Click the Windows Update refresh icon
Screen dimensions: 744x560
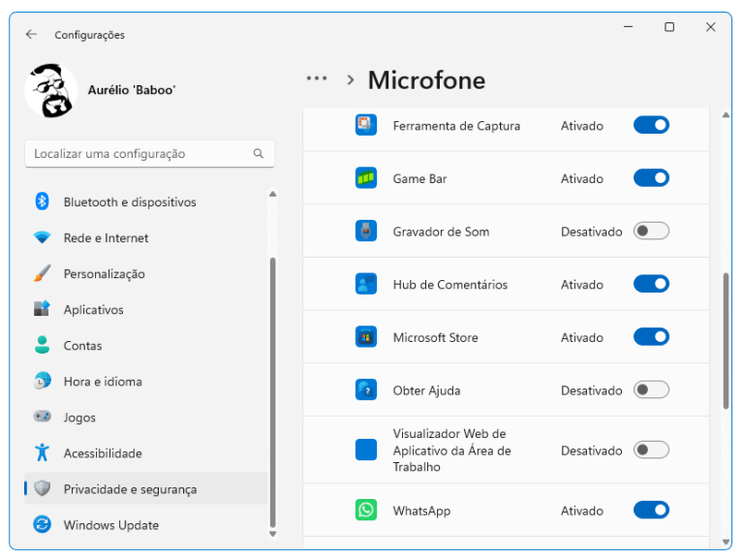tap(43, 524)
